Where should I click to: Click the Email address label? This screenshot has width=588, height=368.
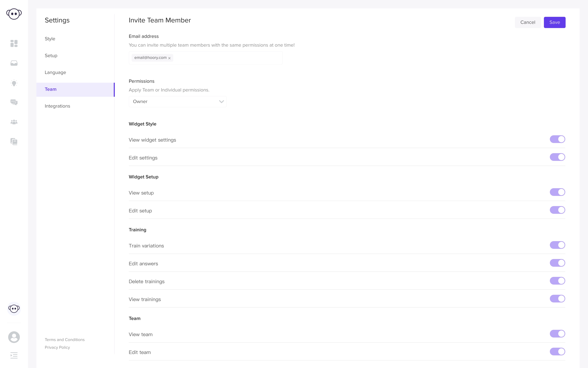(144, 36)
